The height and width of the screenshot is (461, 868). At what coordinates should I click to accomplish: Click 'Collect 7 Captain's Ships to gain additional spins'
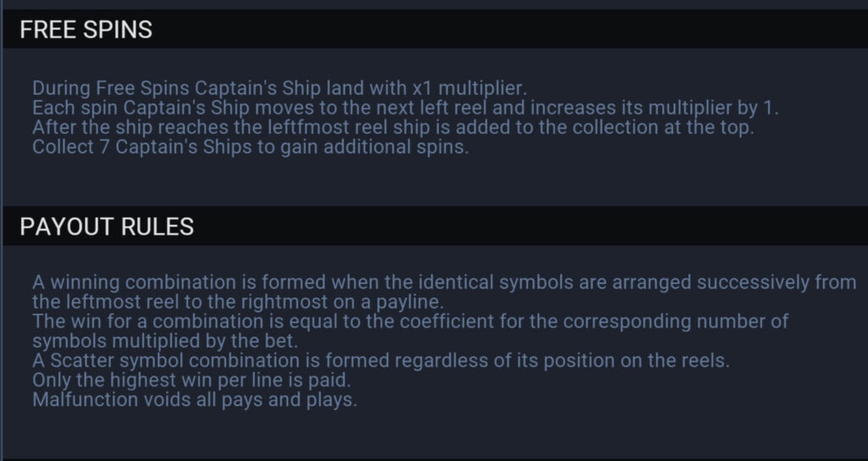pyautogui.click(x=250, y=147)
